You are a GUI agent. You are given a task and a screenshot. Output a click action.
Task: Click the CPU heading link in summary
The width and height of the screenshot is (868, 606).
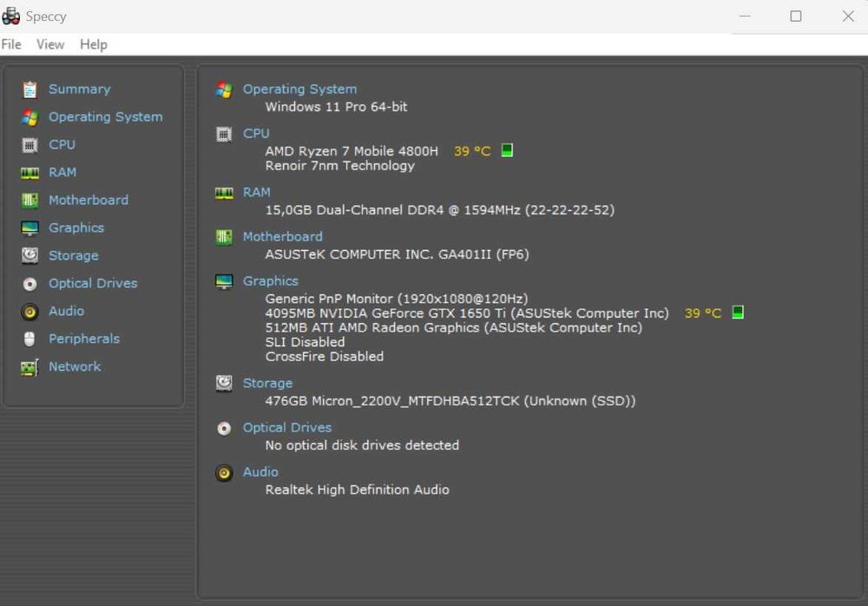click(256, 134)
